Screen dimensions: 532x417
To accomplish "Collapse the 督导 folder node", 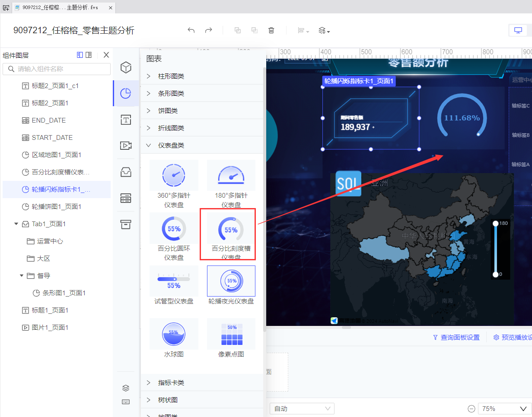I will click(22, 276).
